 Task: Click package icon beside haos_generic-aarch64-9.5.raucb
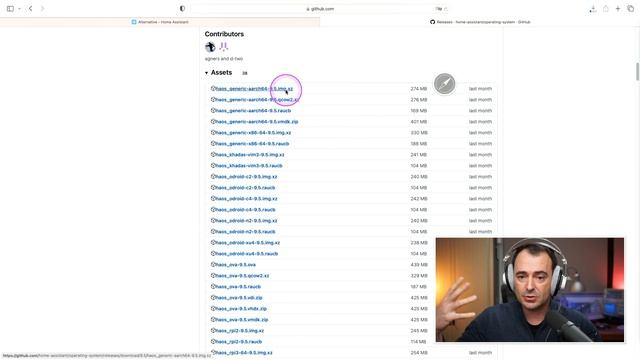tap(213, 111)
